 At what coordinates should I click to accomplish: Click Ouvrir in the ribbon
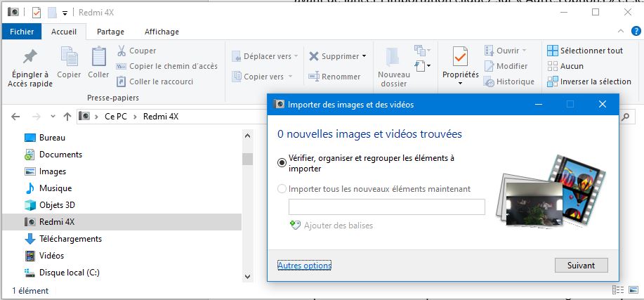tap(505, 51)
